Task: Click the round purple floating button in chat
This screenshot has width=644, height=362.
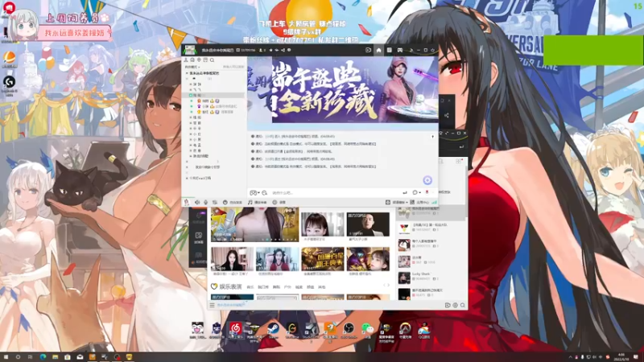Action: coord(427,180)
